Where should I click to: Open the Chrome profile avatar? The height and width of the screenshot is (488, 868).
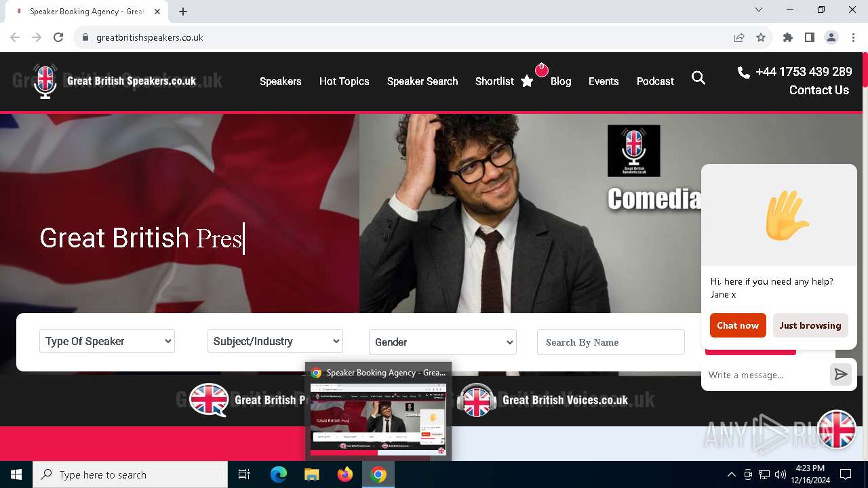click(x=831, y=37)
